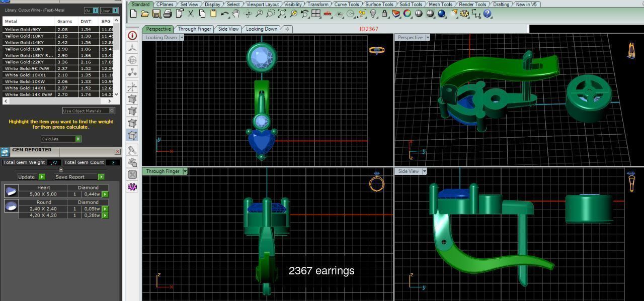Select the Pan hand tool
The height and width of the screenshot is (301, 644).
235,14
